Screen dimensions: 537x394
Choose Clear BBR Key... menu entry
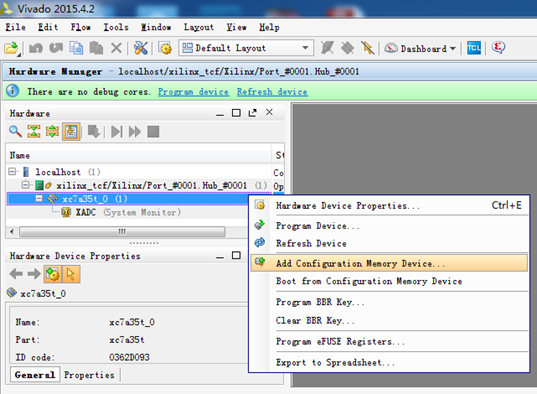(x=389, y=320)
